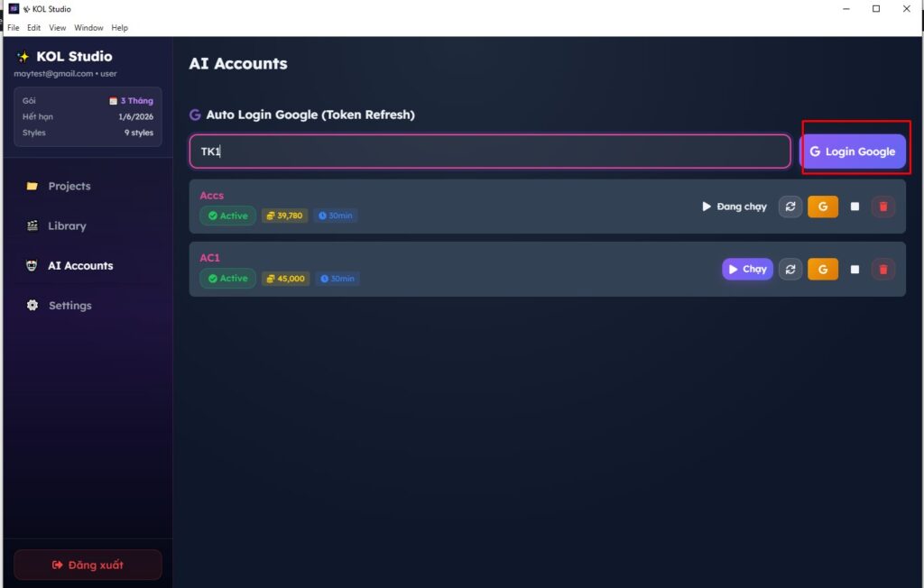Go to Library in the sidebar
The height and width of the screenshot is (588, 924).
[x=67, y=225]
